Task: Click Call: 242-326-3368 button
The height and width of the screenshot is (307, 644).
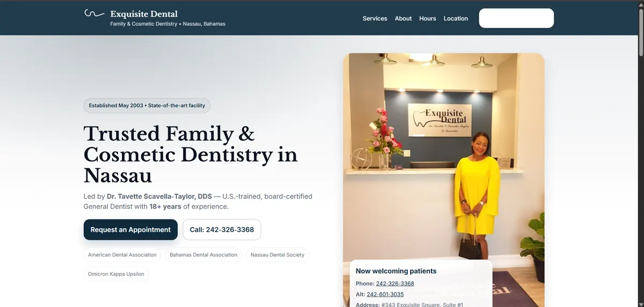Action: click(222, 230)
